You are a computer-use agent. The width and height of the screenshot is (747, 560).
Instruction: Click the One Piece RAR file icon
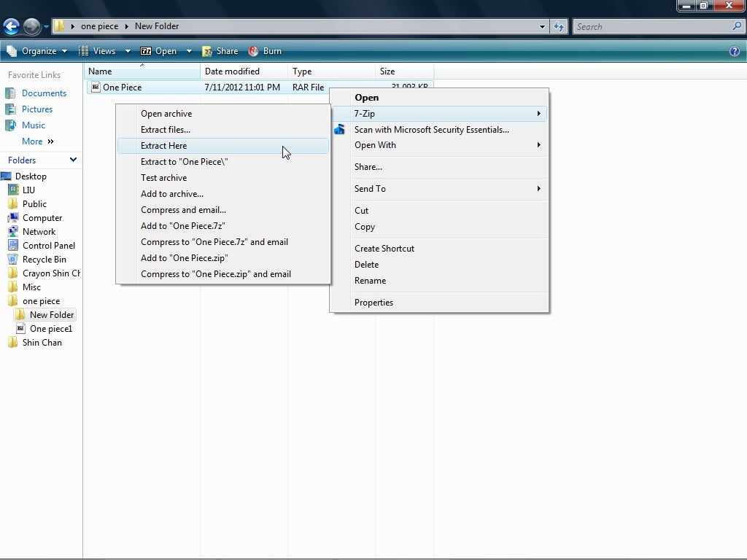(95, 87)
